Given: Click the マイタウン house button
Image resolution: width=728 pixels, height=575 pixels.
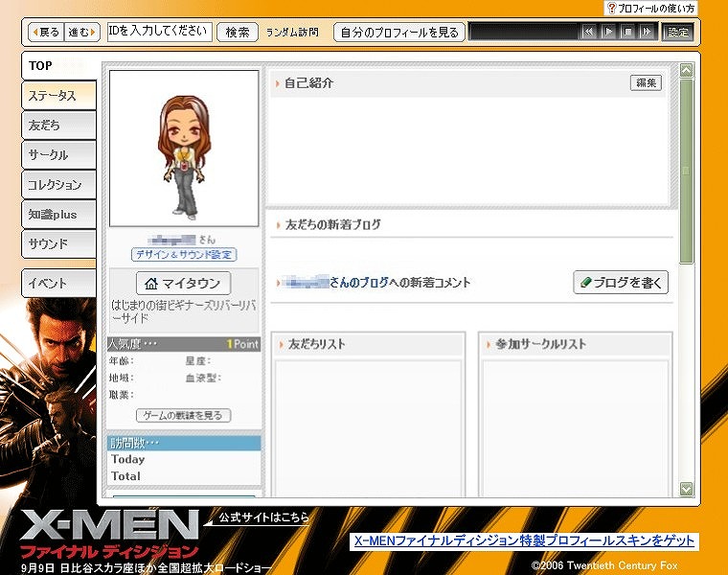Looking at the screenshot, I should coord(184,283).
